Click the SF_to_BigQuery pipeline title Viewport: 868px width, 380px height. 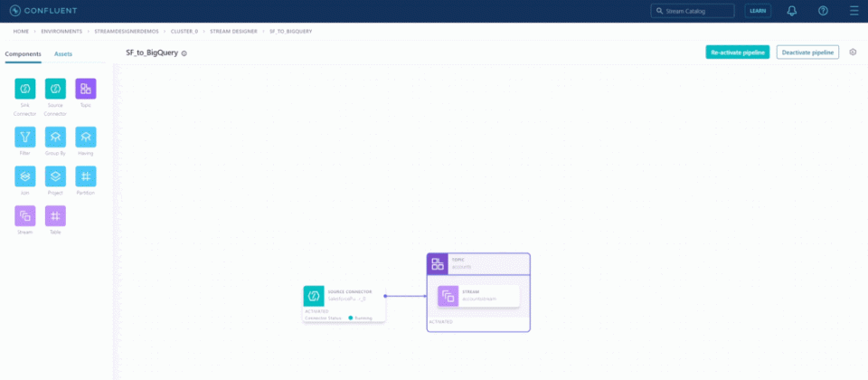[x=152, y=53]
